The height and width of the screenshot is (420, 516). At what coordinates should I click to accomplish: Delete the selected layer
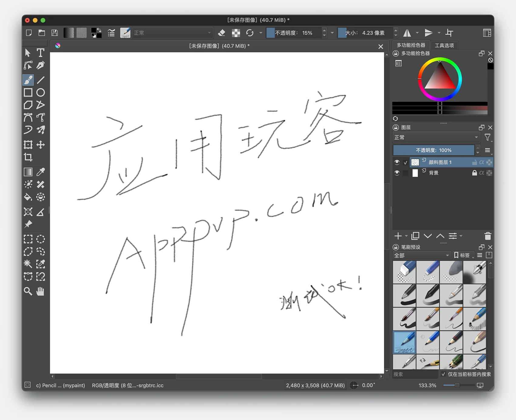pos(487,236)
